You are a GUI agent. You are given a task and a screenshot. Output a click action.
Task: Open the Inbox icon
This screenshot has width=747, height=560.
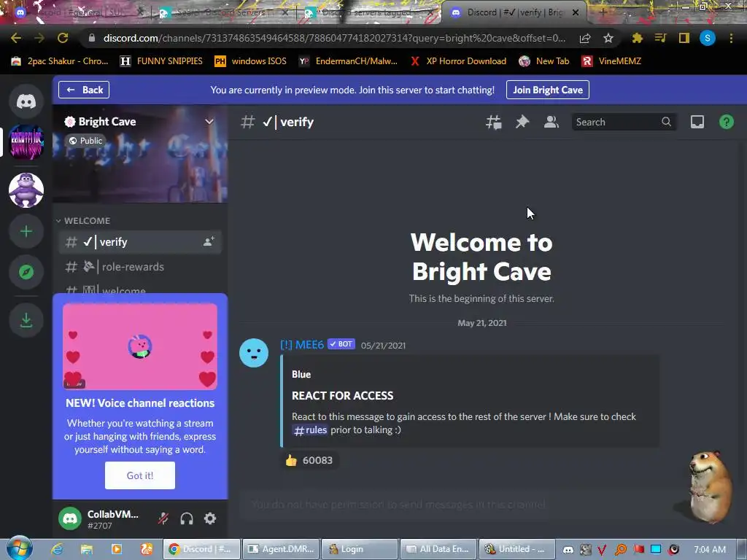tap(697, 122)
